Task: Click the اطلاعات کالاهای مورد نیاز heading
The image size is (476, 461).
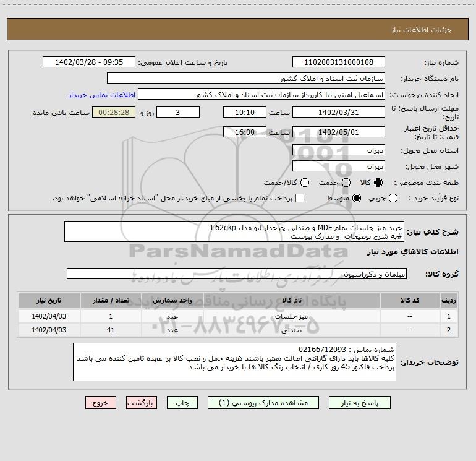Action: [x=412, y=252]
